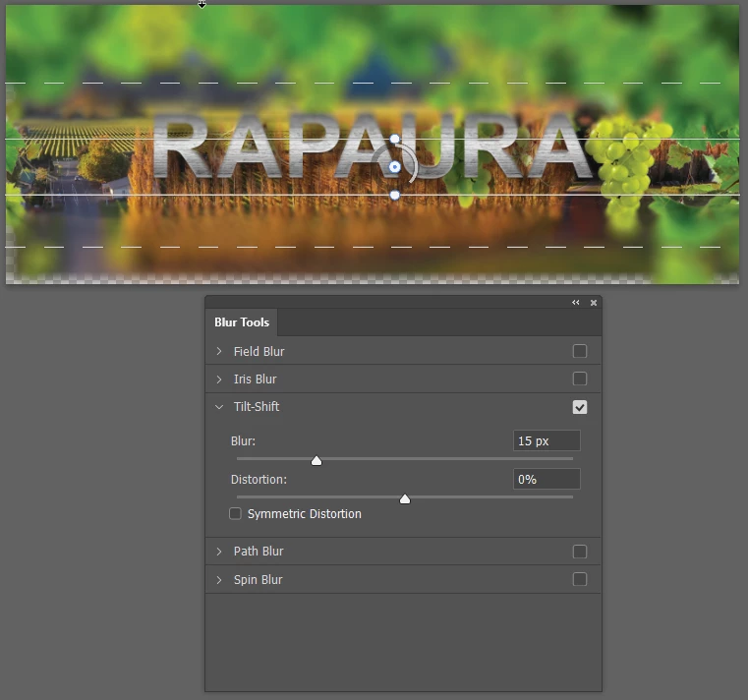Click the Blur: label

[243, 440]
